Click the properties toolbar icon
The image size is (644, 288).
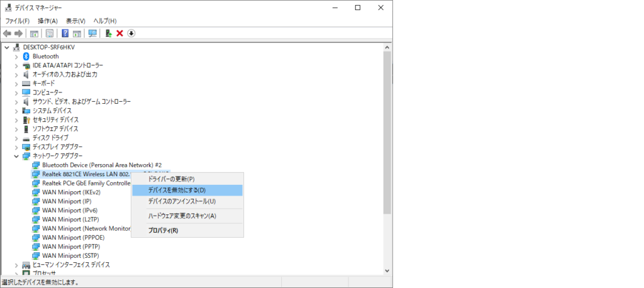click(x=49, y=33)
